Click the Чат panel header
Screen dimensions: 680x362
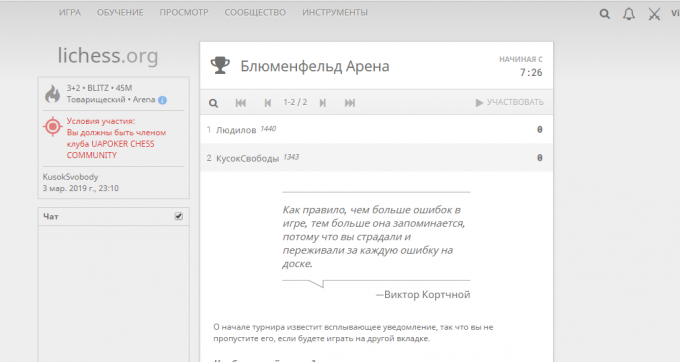tap(114, 216)
